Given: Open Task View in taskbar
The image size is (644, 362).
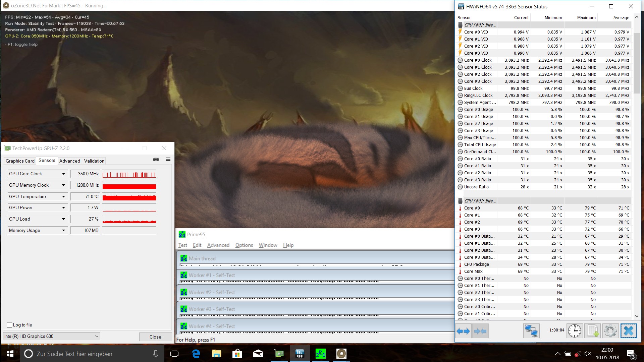Looking at the screenshot, I should pos(174,354).
